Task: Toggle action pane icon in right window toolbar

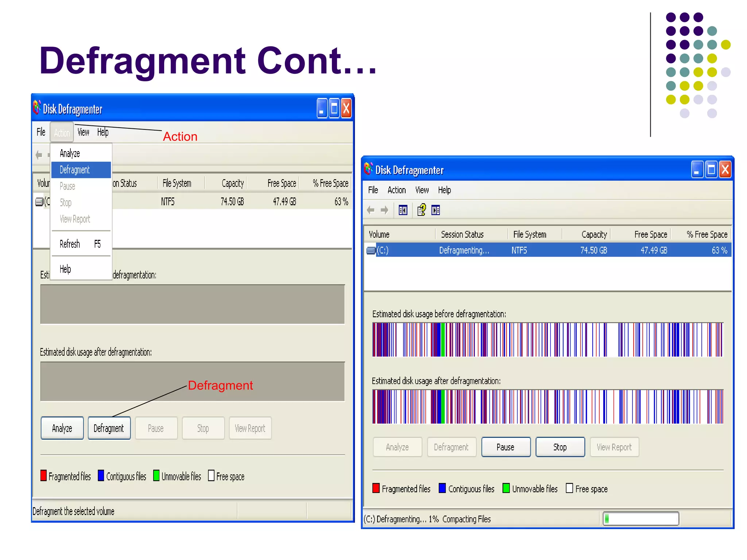Action: click(x=436, y=210)
